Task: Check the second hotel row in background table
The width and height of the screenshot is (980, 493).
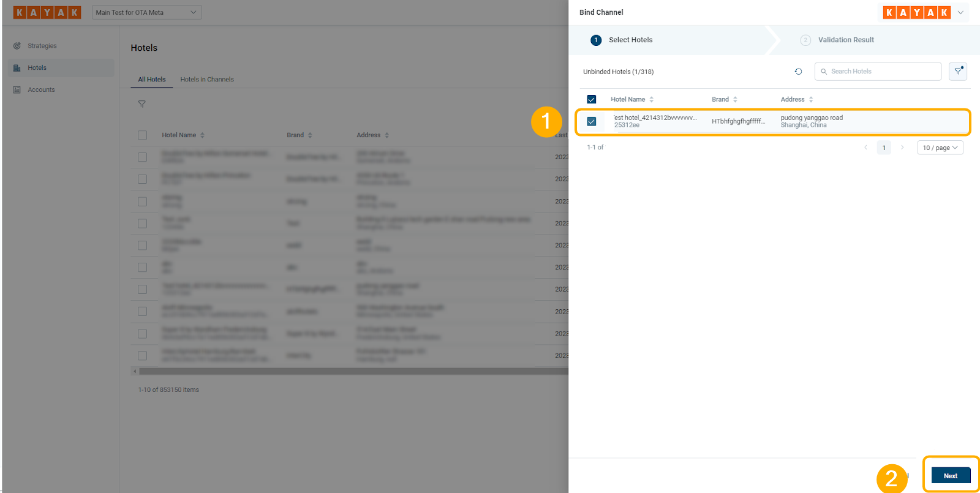Action: [x=143, y=179]
